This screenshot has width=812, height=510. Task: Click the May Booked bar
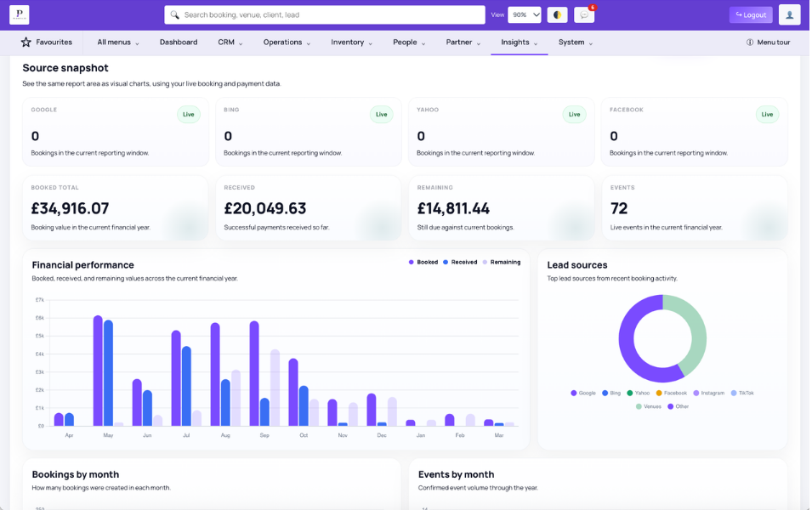coord(98,371)
